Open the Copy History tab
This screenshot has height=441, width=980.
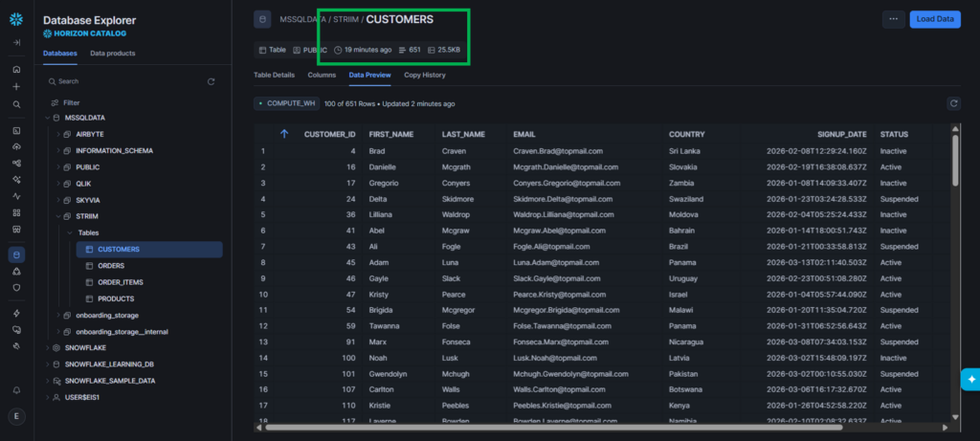[x=425, y=75]
